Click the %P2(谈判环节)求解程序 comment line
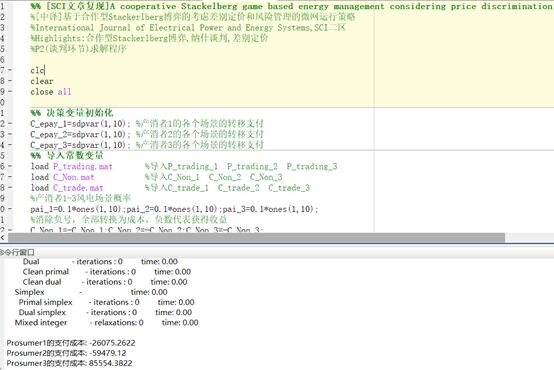Screen dimensions: 554x370 [x=78, y=49]
